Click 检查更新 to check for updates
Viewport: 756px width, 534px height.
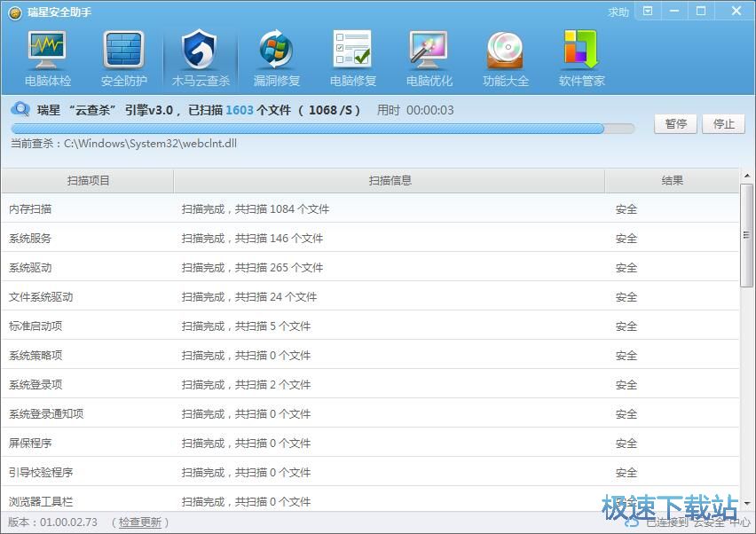point(138,522)
